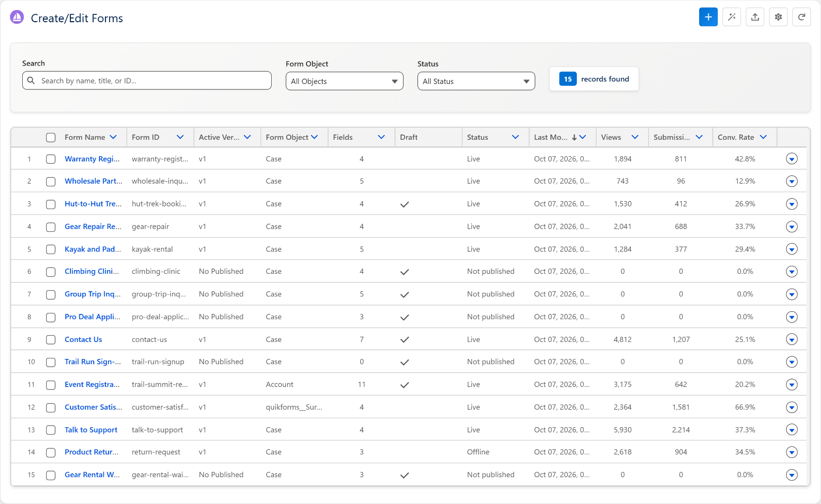
Task: Click the blue plus new form button
Action: tap(708, 17)
